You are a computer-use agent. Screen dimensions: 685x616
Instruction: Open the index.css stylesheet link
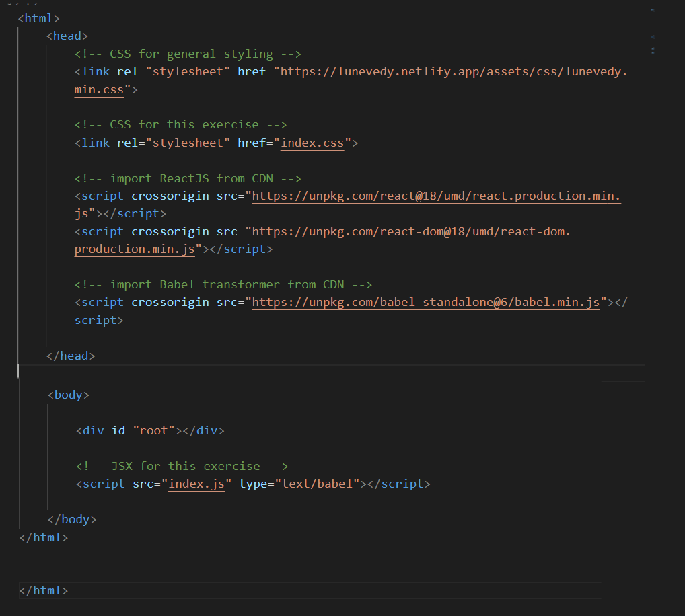pyautogui.click(x=312, y=143)
